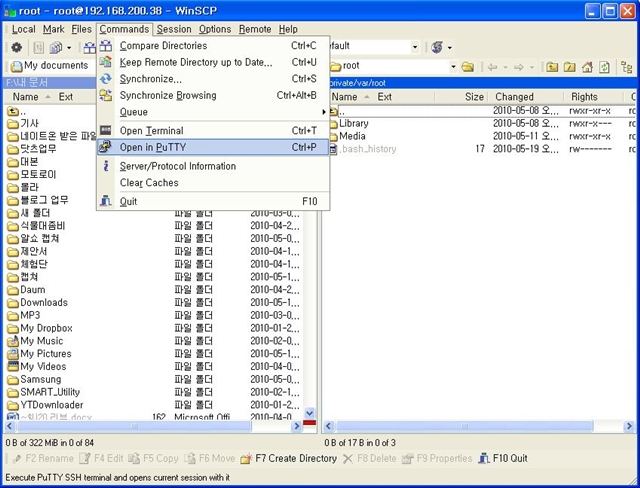Image resolution: width=640 pixels, height=488 pixels.
Task: Select Compare Directories menu entry
Action: pos(213,46)
